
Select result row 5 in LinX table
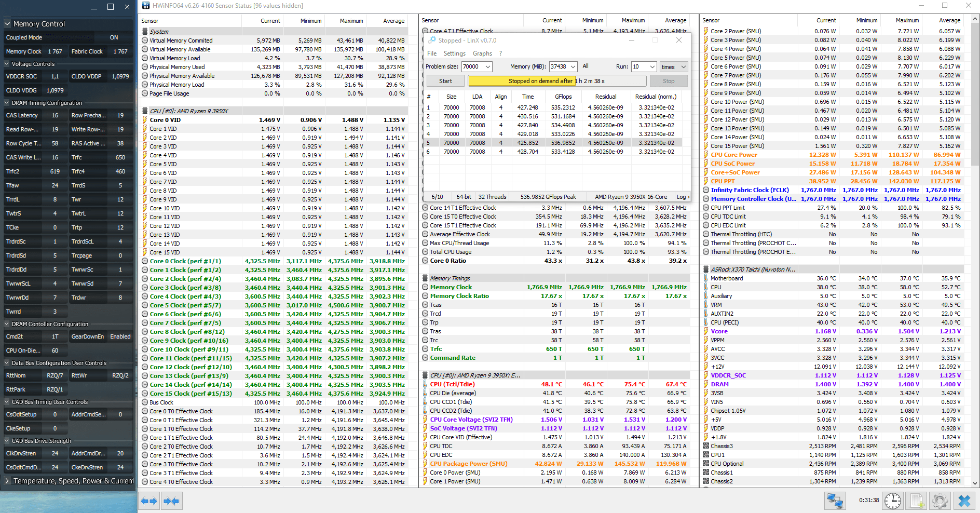(x=553, y=143)
